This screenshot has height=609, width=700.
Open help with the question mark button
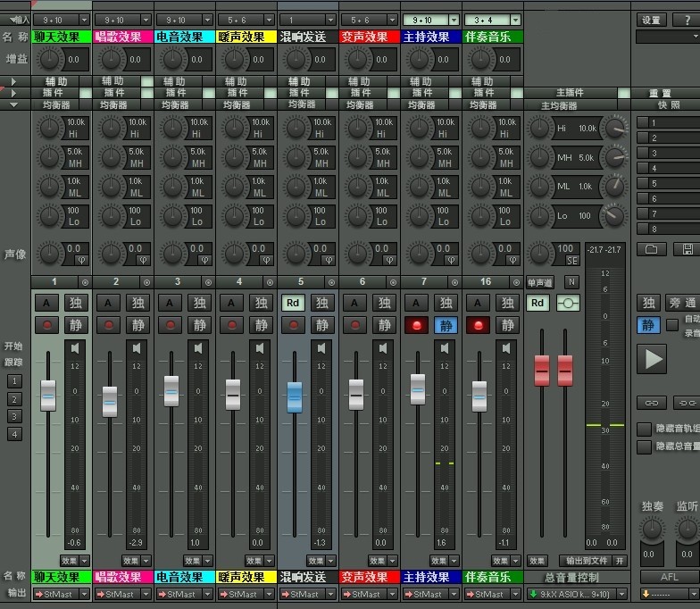pyautogui.click(x=687, y=20)
